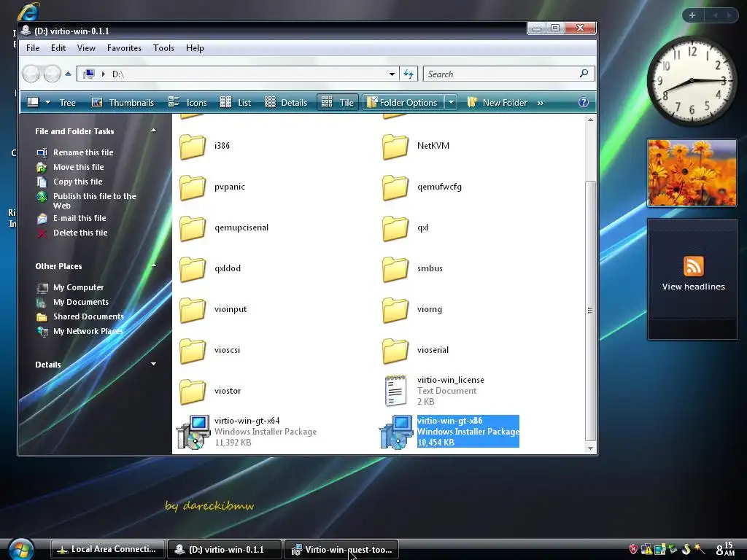Image resolution: width=747 pixels, height=560 pixels.
Task: Open the Start menu orb
Action: point(21,550)
